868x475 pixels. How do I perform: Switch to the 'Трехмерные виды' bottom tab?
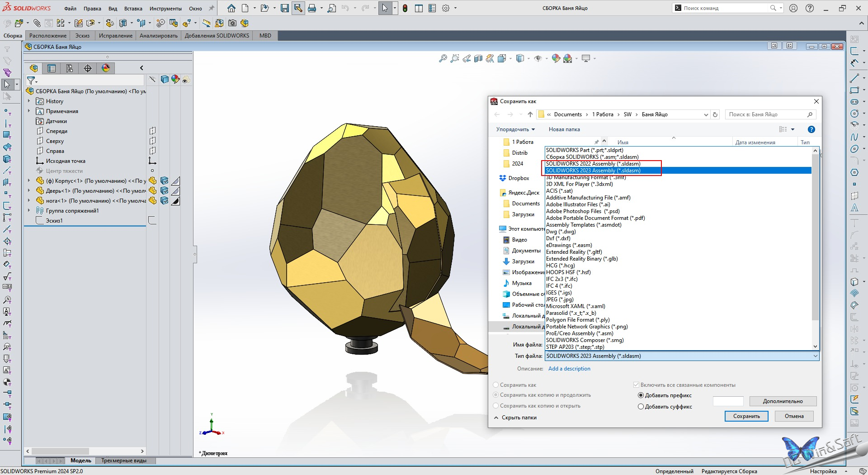tap(124, 461)
